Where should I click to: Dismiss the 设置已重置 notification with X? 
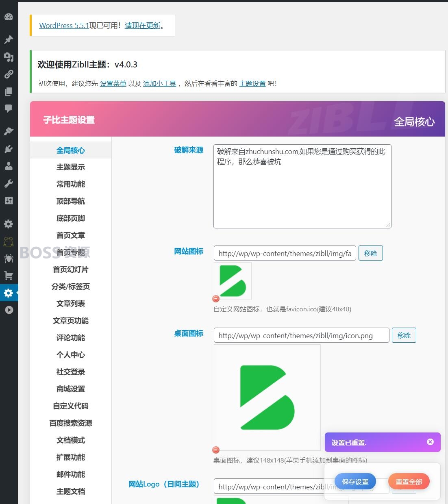[430, 442]
